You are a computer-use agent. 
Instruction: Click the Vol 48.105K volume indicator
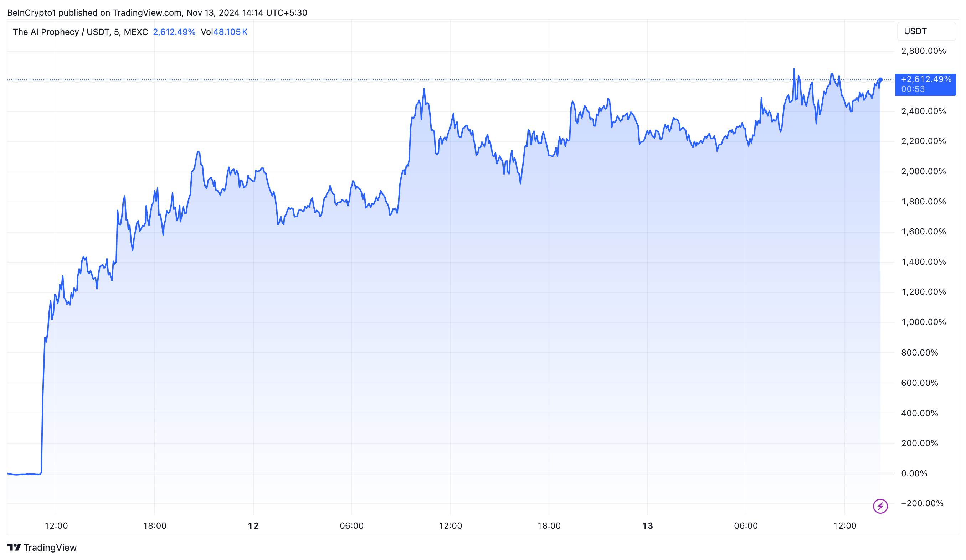coord(224,32)
